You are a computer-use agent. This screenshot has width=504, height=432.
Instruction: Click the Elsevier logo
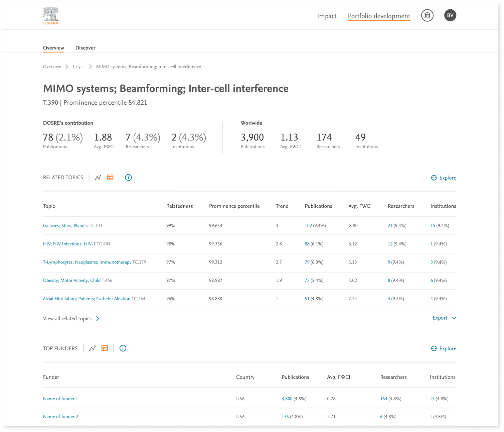tap(51, 16)
